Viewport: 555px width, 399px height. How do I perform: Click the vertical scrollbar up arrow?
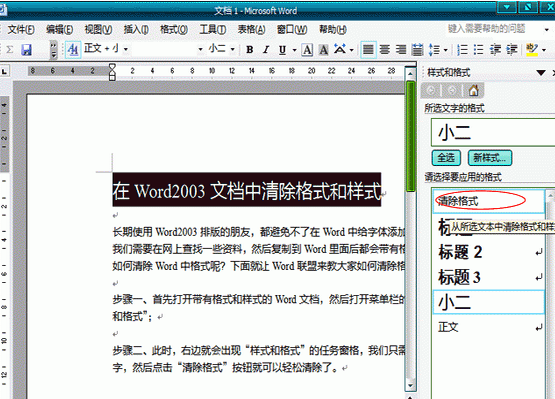[x=411, y=74]
